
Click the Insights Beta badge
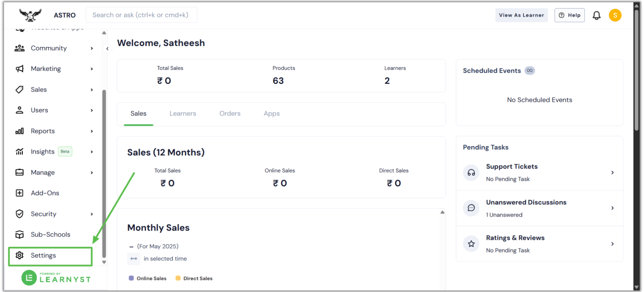[65, 151]
